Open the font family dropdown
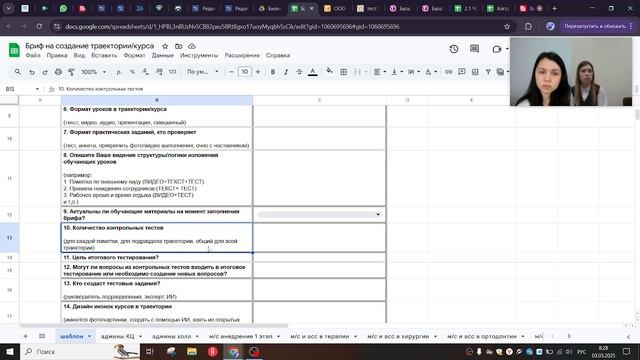The image size is (640, 360). (202, 72)
